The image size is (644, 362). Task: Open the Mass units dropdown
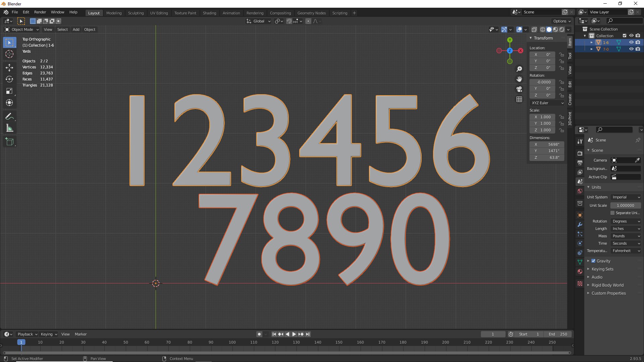(626, 236)
